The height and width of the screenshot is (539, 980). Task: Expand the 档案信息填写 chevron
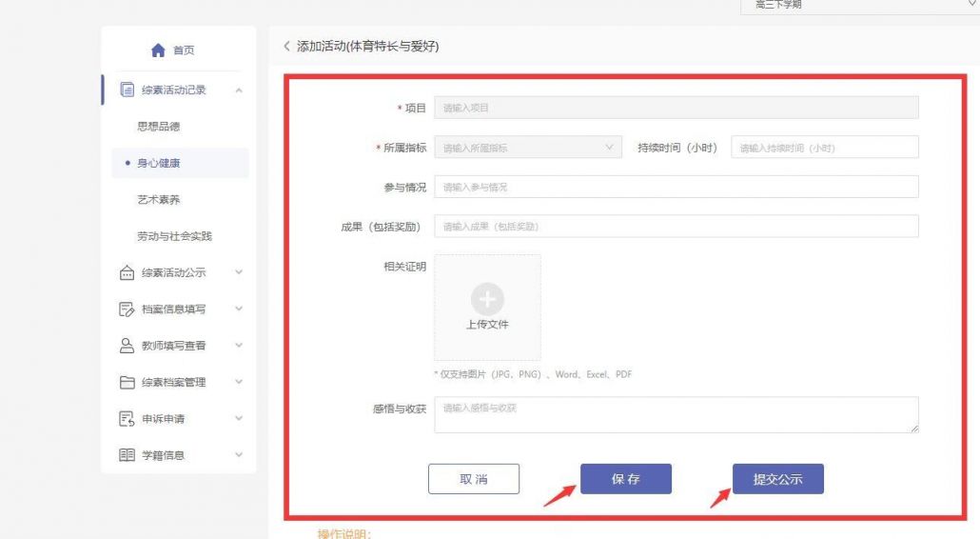click(239, 309)
